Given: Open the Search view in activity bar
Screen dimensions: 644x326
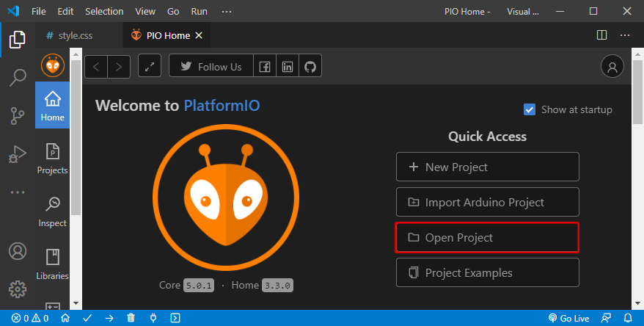Looking at the screenshot, I should (x=18, y=77).
